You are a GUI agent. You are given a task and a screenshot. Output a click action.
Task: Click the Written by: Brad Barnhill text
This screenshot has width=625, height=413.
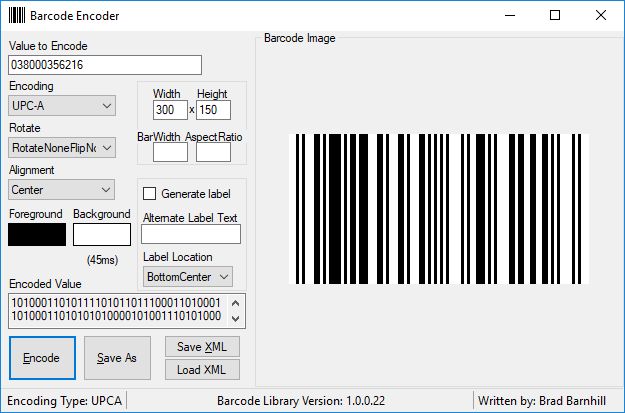pos(542,401)
